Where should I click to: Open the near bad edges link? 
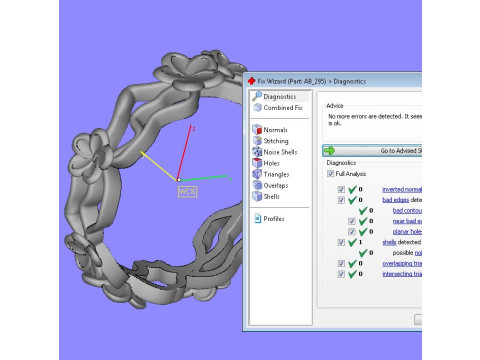tap(407, 221)
